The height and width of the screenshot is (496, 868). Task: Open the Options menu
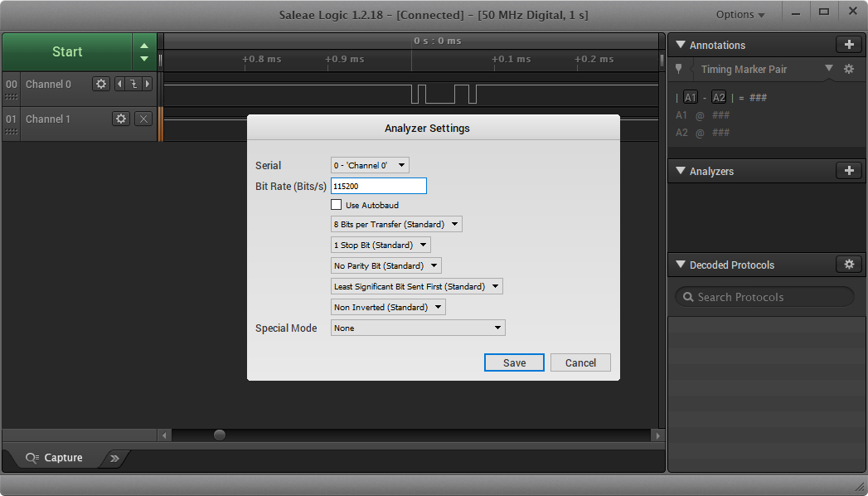click(740, 14)
